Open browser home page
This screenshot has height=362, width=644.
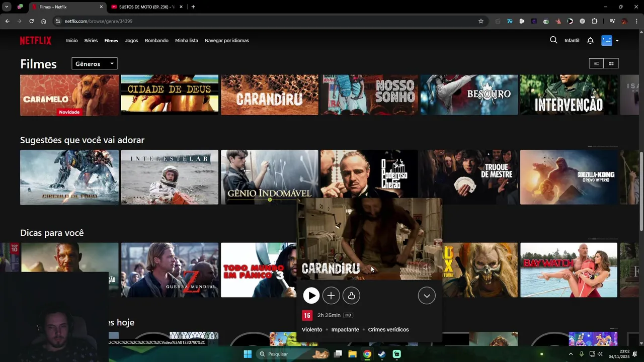44,21
